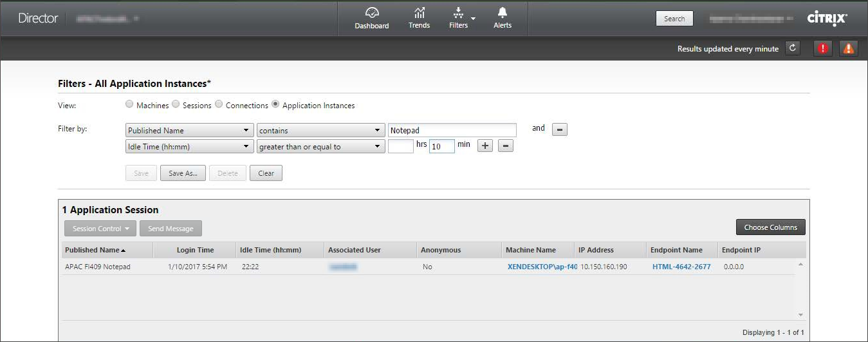Viewport: 868px width, 342px height.
Task: Add a filter row with plus button
Action: (x=485, y=146)
